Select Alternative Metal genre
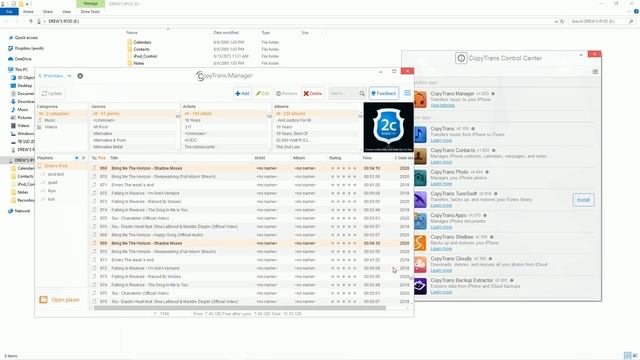 tap(108, 147)
